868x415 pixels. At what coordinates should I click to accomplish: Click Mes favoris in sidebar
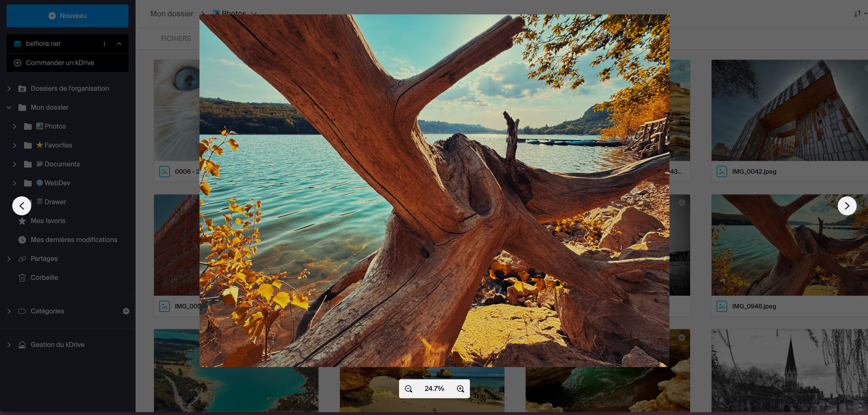click(48, 221)
